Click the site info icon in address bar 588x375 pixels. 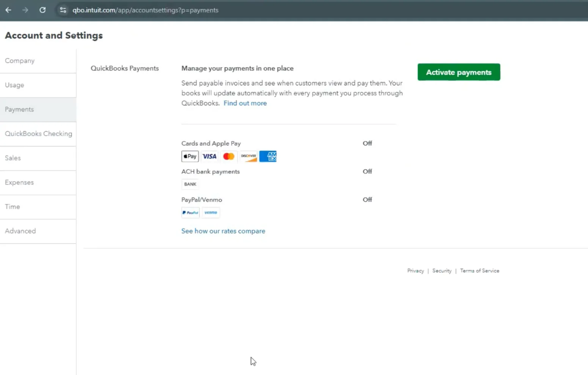[x=63, y=10]
